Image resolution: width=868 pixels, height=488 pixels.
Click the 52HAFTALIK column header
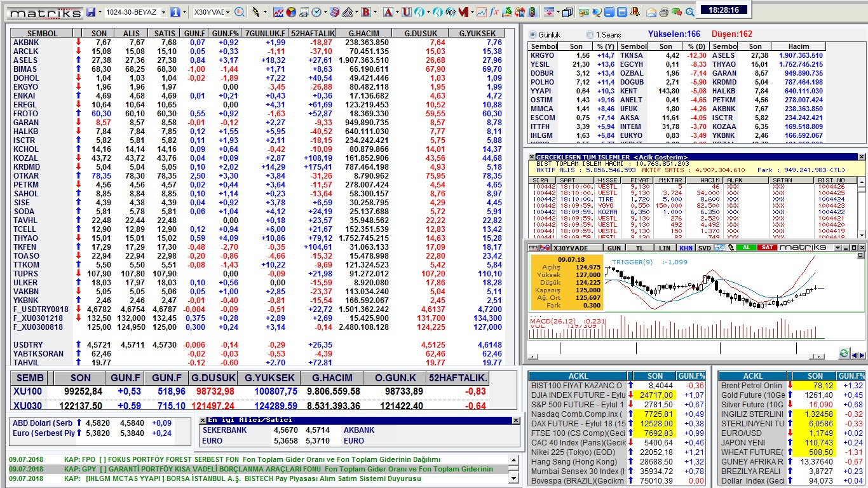(312, 33)
